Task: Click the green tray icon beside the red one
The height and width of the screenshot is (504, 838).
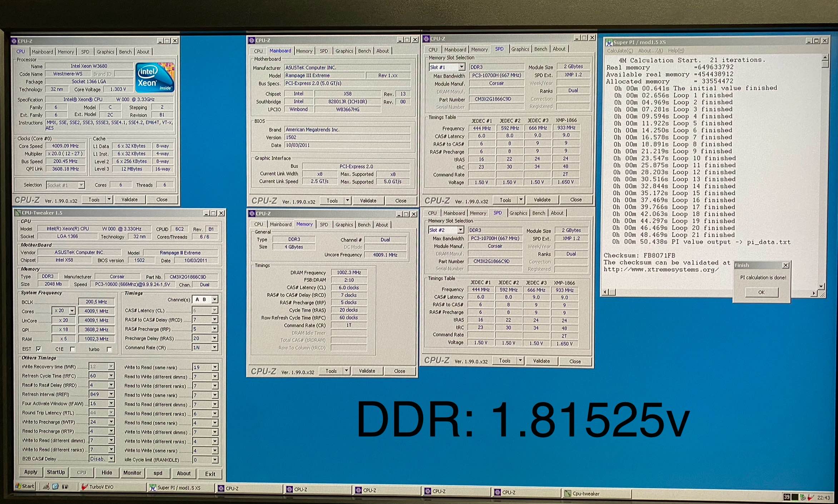Action: (x=803, y=497)
